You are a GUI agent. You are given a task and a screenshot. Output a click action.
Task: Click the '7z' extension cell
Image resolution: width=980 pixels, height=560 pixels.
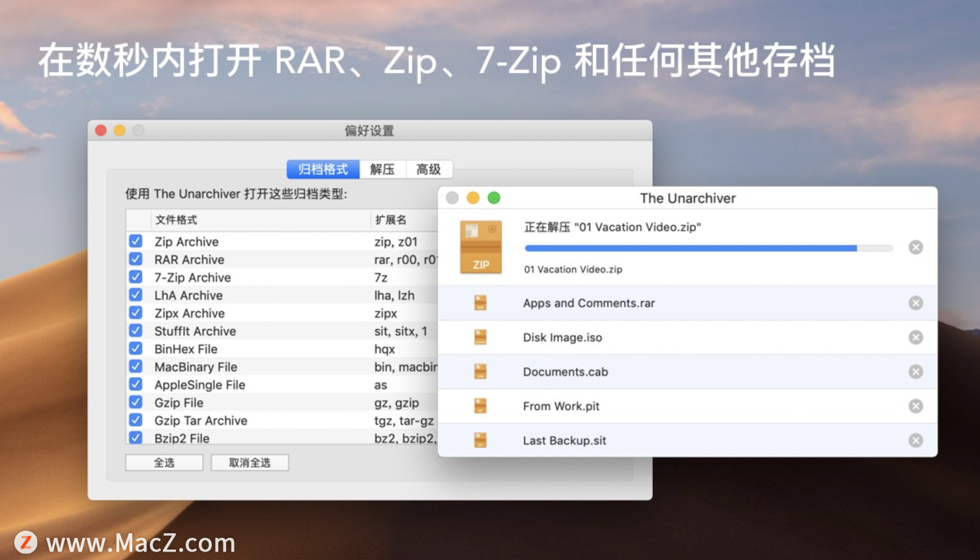[381, 277]
